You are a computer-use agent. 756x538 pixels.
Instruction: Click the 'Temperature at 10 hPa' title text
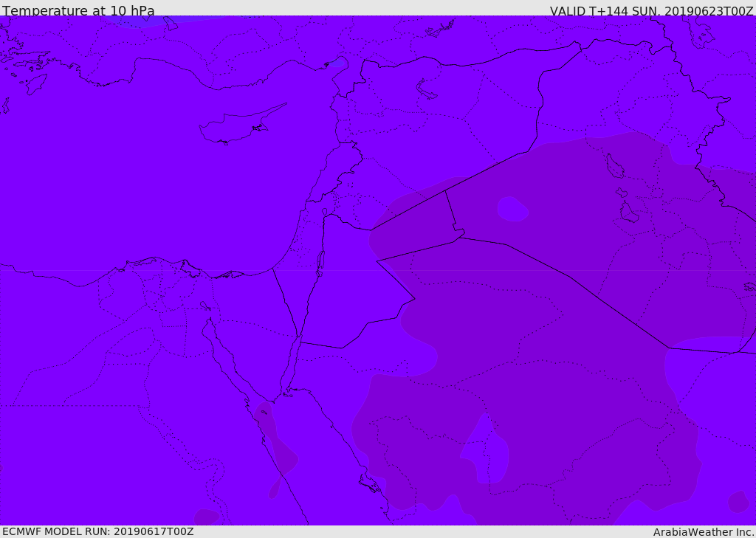pyautogui.click(x=78, y=10)
